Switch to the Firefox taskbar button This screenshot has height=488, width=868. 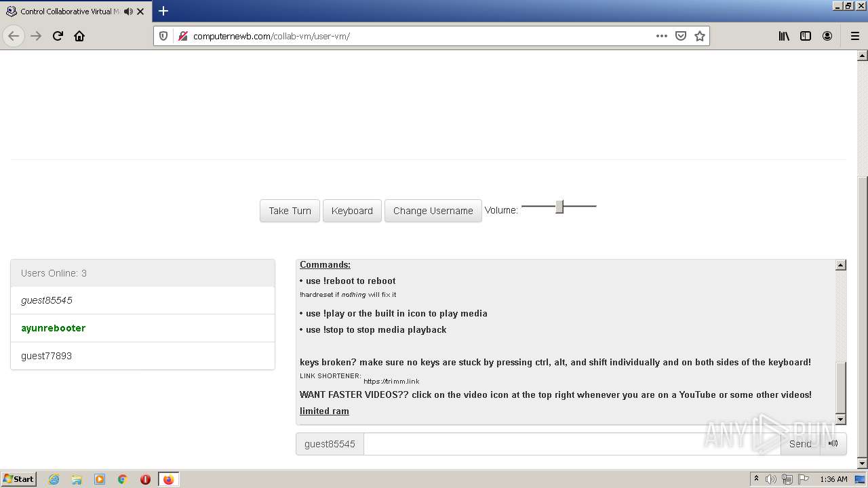click(168, 479)
